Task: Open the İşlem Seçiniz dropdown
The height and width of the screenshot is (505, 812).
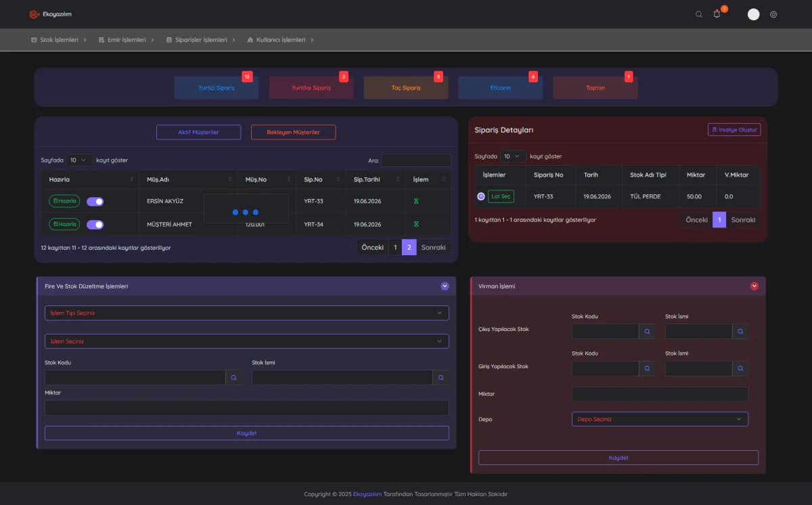Action: tap(247, 341)
